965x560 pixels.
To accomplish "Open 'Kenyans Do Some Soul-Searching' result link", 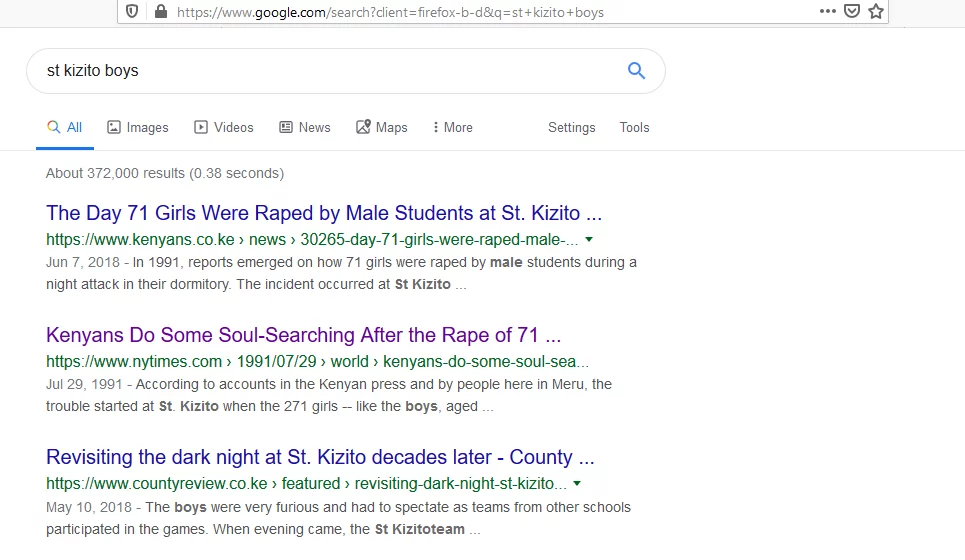I will [303, 335].
